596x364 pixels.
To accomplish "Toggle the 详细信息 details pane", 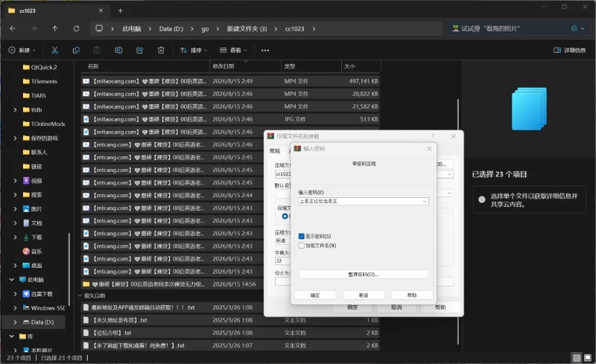I will [569, 50].
